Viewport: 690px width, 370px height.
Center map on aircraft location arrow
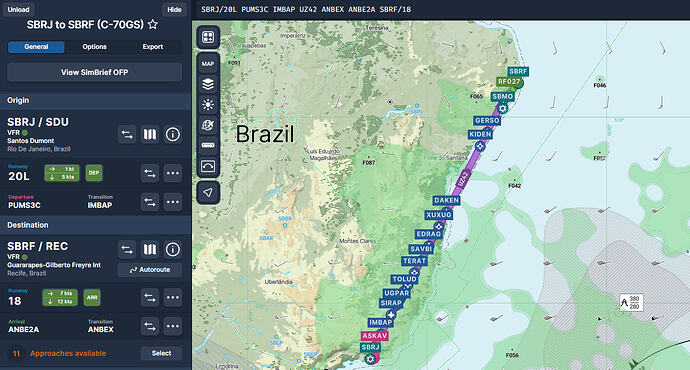(208, 193)
